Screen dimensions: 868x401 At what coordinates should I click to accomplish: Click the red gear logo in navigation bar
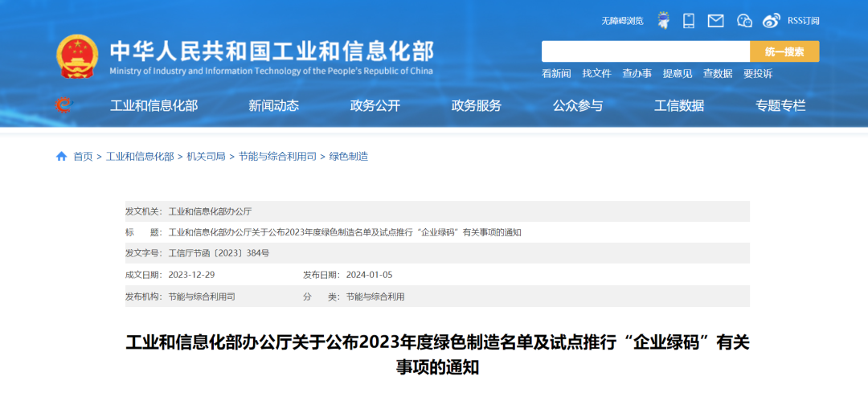(x=63, y=105)
